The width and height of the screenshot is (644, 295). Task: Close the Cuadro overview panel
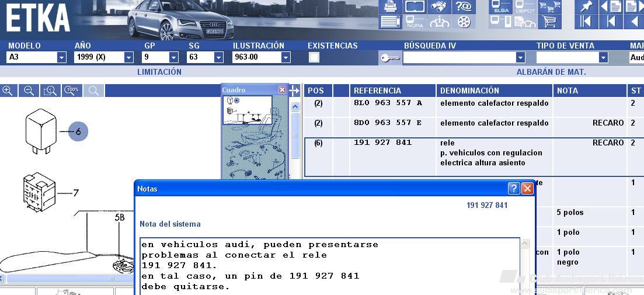[x=282, y=90]
